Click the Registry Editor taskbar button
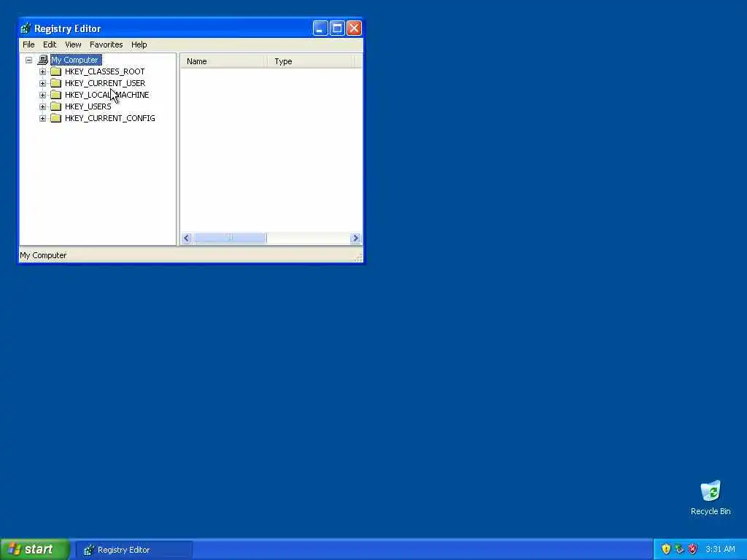 click(134, 550)
